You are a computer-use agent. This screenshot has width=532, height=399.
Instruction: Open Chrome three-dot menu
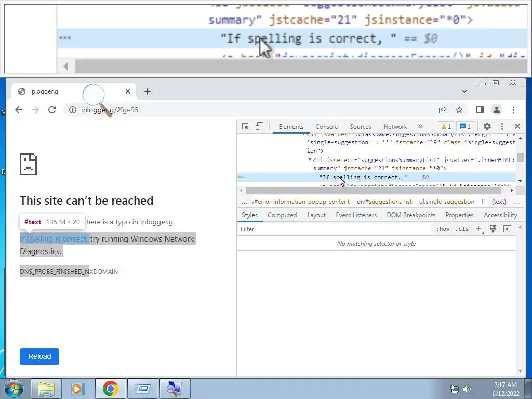513,110
